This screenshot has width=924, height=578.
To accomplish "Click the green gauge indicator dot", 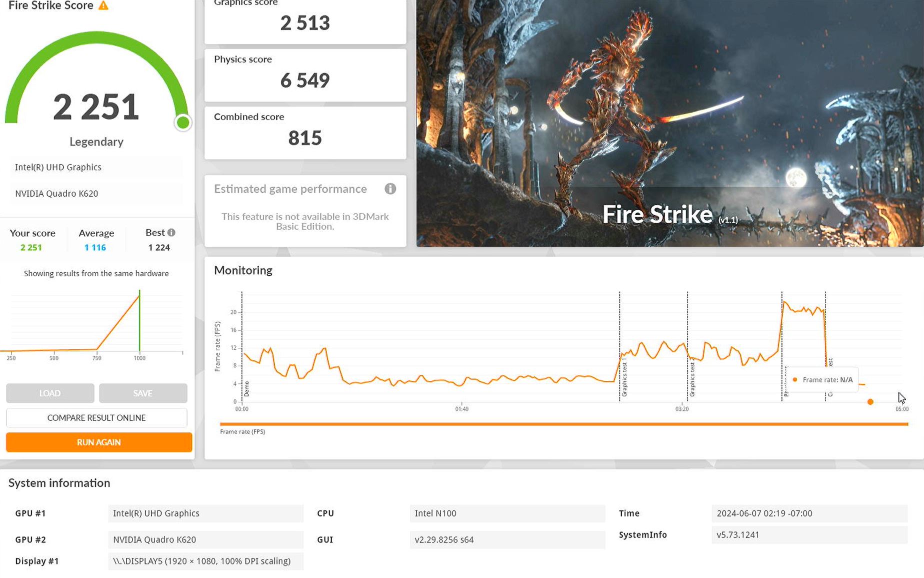I will pyautogui.click(x=183, y=122).
